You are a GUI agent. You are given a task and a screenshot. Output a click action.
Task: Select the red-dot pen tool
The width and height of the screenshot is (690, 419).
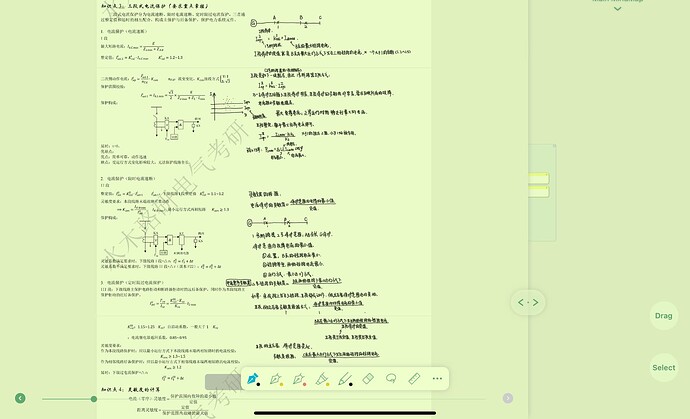[x=299, y=379]
